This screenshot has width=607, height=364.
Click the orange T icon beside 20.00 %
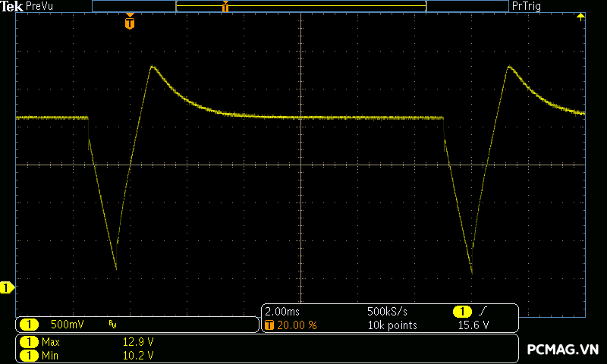(269, 325)
